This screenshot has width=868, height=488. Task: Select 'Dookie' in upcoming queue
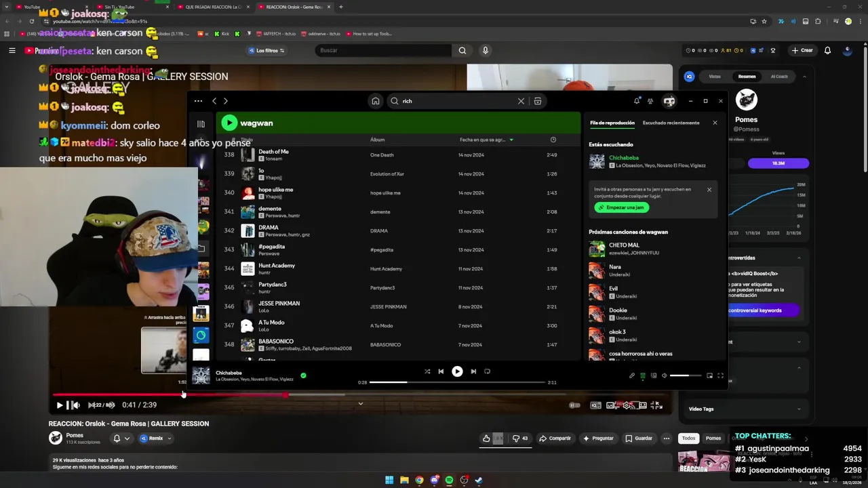(x=652, y=314)
